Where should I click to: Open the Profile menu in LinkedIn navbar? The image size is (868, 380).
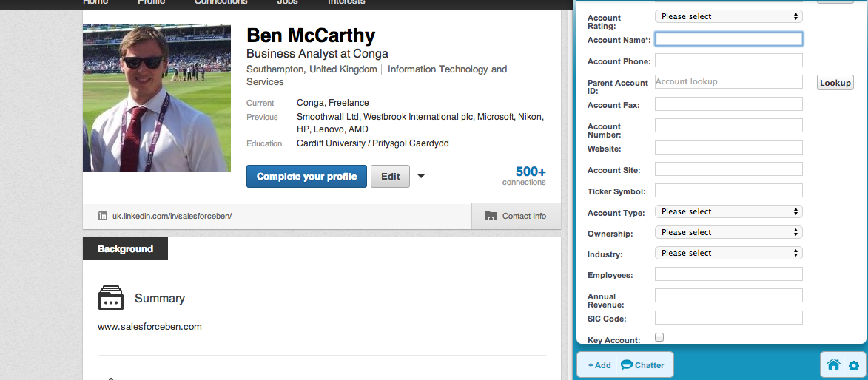(151, 2)
